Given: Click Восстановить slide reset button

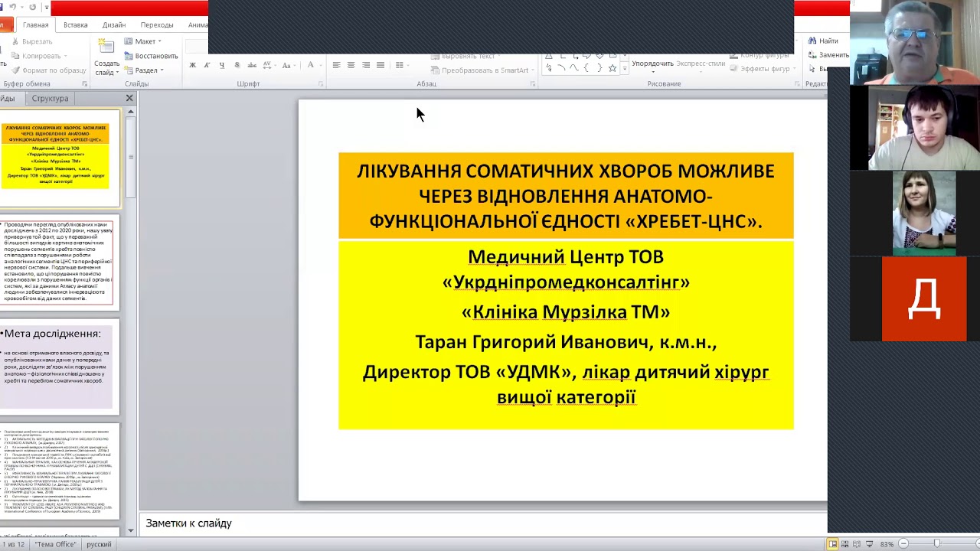Looking at the screenshot, I should [x=151, y=56].
